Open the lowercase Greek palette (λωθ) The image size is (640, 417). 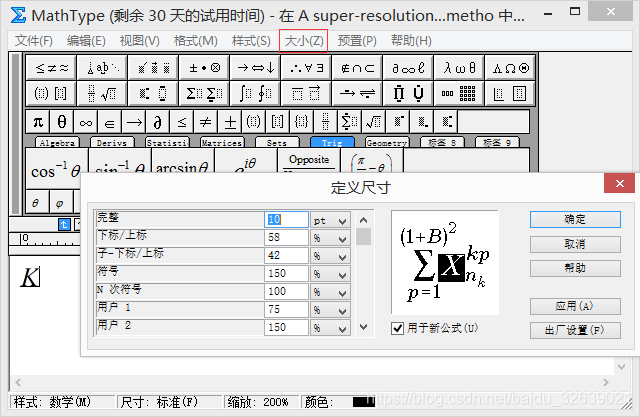[459, 67]
